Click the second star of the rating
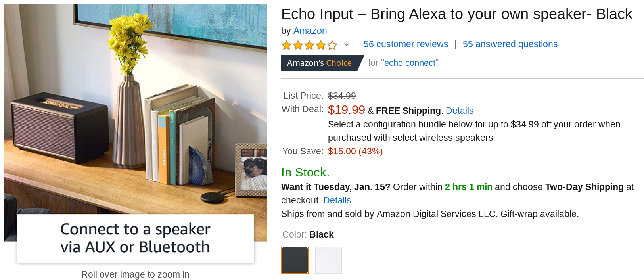644x280 pixels. click(x=298, y=45)
